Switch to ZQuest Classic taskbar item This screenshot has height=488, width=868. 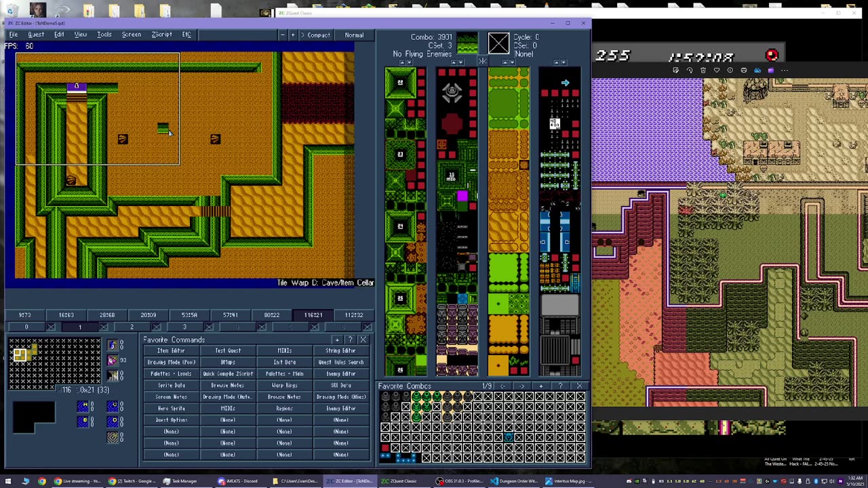point(404,481)
